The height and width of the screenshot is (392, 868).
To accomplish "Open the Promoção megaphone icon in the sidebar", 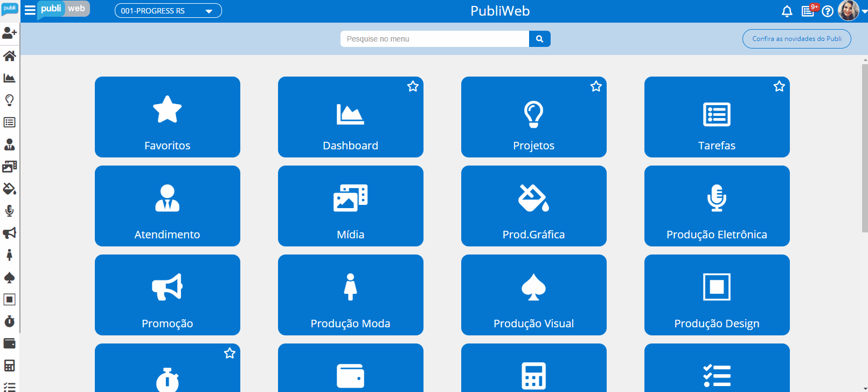I will [10, 233].
